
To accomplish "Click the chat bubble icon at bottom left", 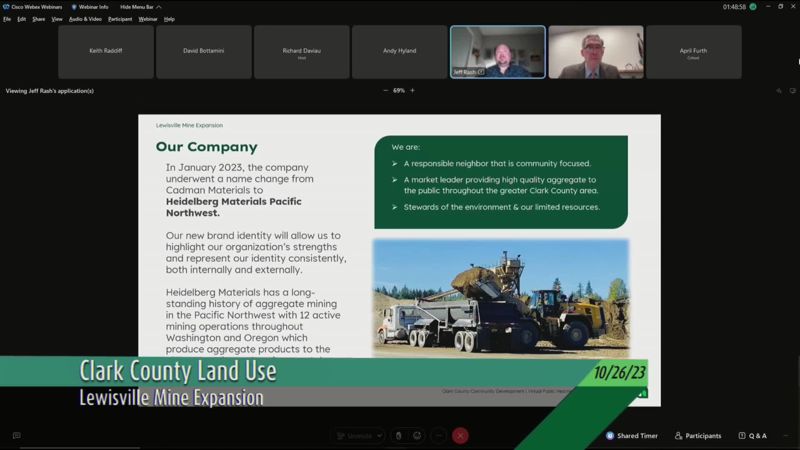I will pyautogui.click(x=17, y=436).
